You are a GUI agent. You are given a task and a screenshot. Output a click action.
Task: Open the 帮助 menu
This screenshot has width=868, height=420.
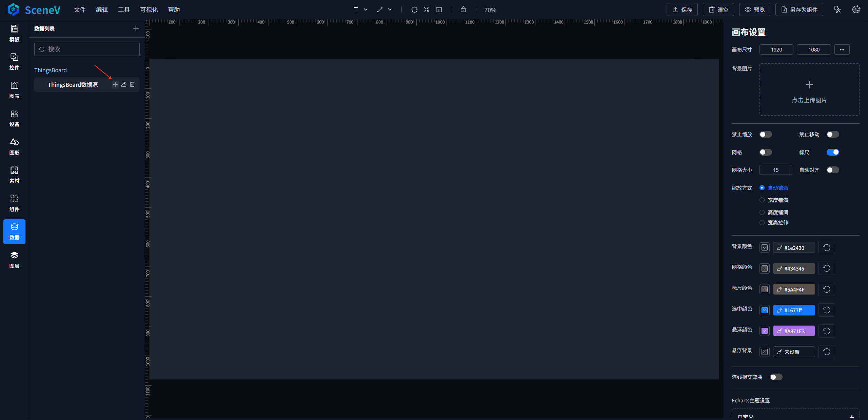174,9
